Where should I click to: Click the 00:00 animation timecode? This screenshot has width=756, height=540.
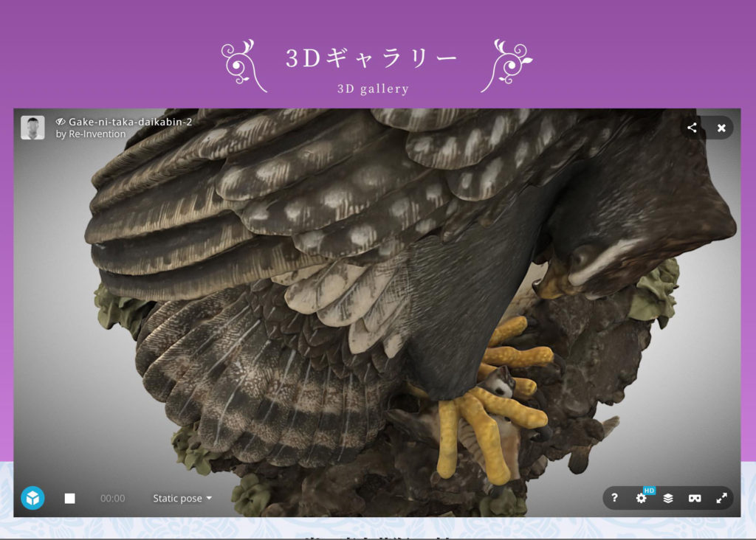click(113, 499)
